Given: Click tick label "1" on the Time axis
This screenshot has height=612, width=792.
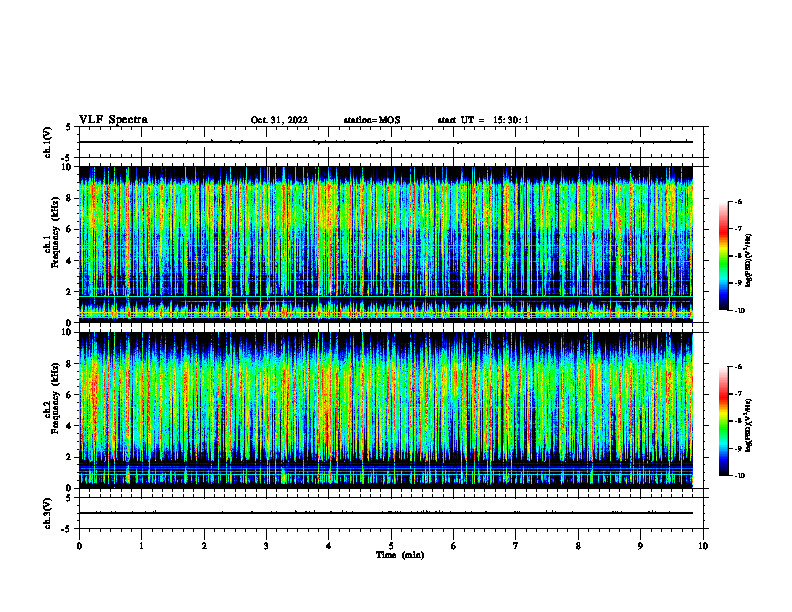Looking at the screenshot, I should click(x=141, y=546).
